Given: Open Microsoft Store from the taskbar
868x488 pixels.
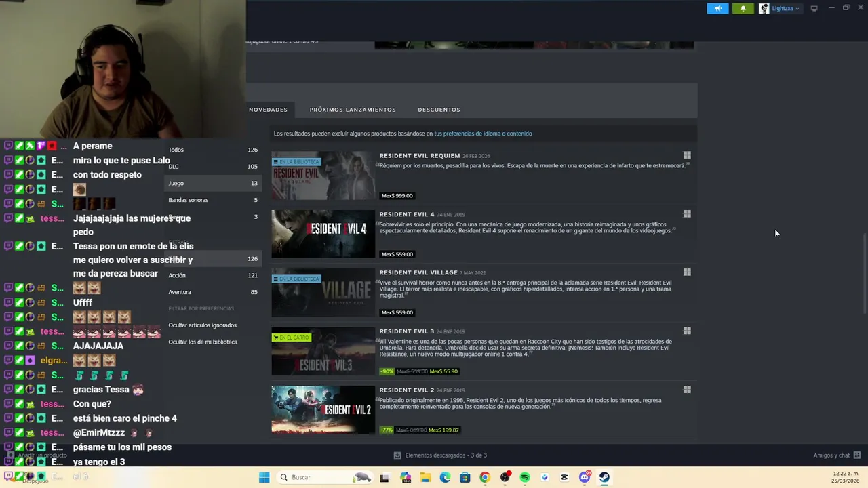Looking at the screenshot, I should 465,477.
